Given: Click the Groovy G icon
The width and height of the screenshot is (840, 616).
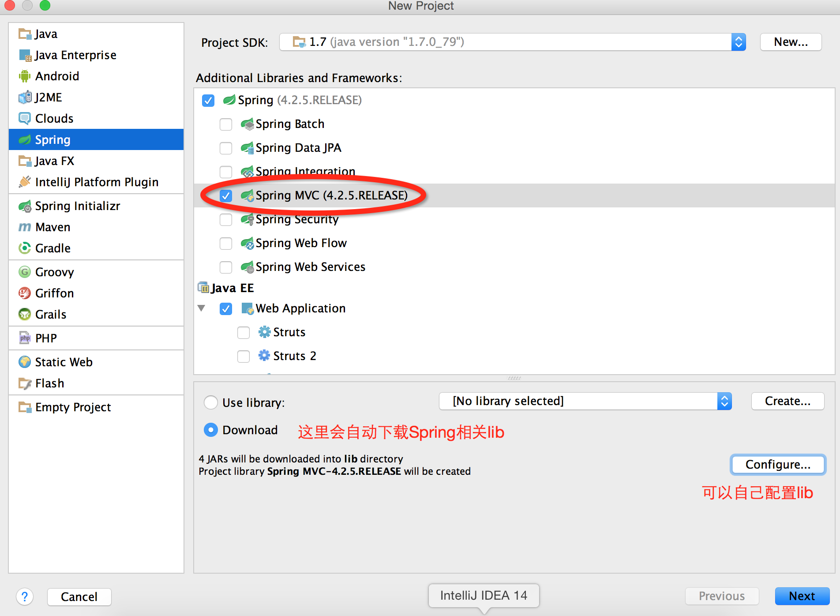Looking at the screenshot, I should point(25,272).
